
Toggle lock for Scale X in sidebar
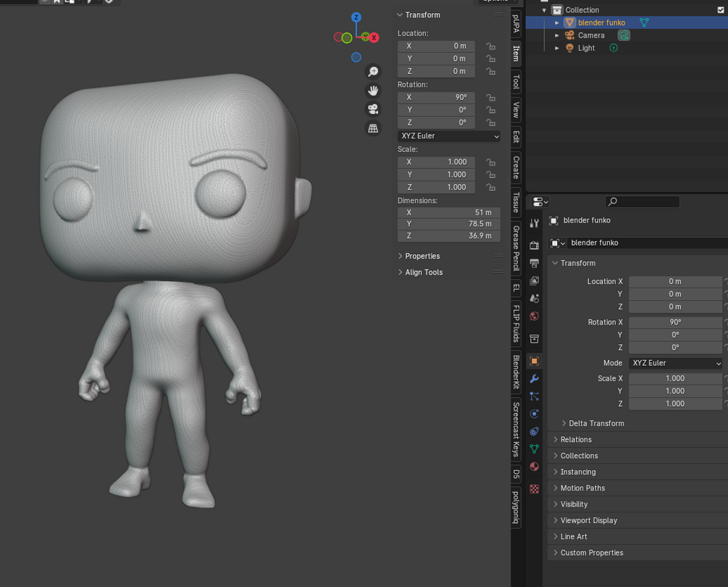click(x=490, y=162)
